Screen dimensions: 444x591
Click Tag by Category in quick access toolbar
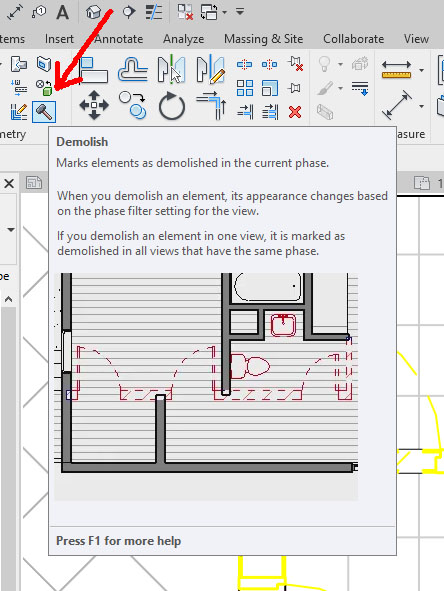point(39,12)
